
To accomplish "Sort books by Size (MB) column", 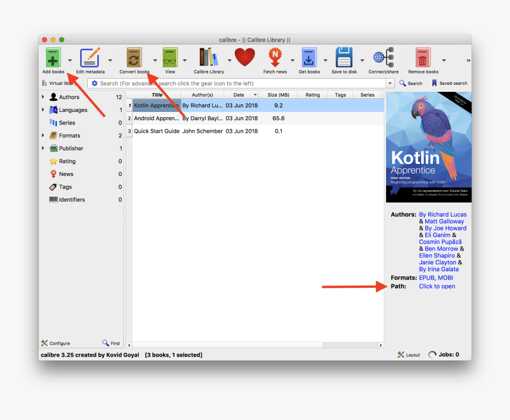I will (x=278, y=95).
